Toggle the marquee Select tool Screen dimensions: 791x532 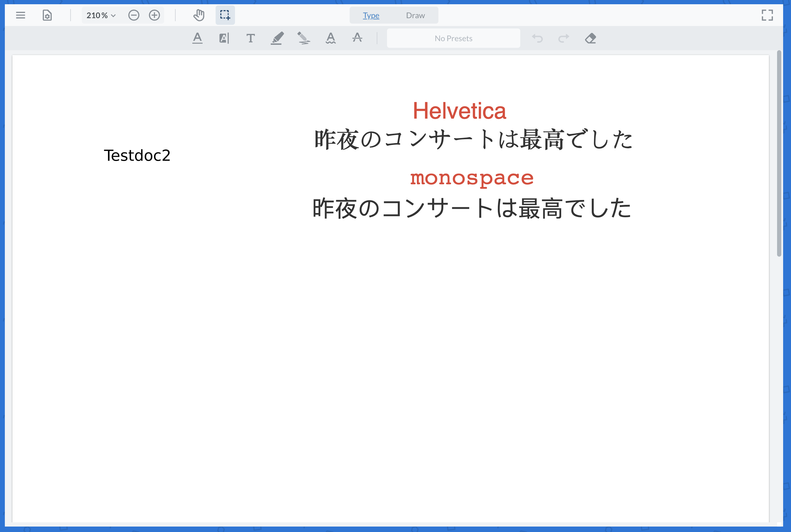(225, 15)
